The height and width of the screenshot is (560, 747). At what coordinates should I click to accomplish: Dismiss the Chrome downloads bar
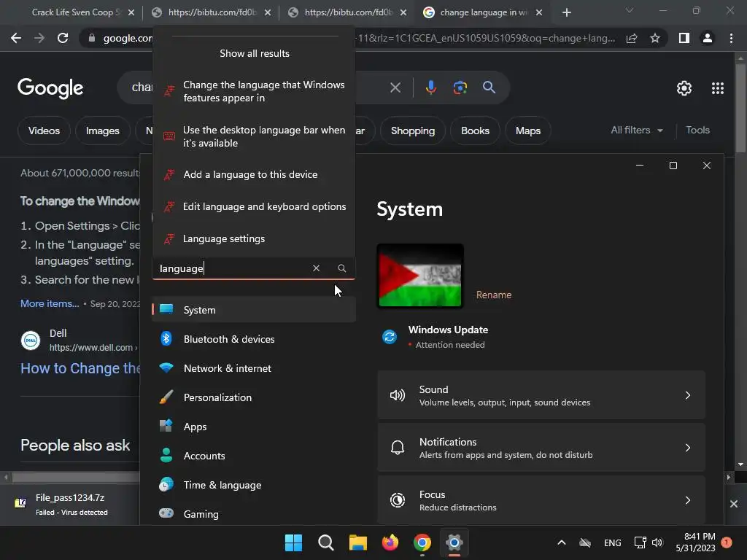(734, 504)
